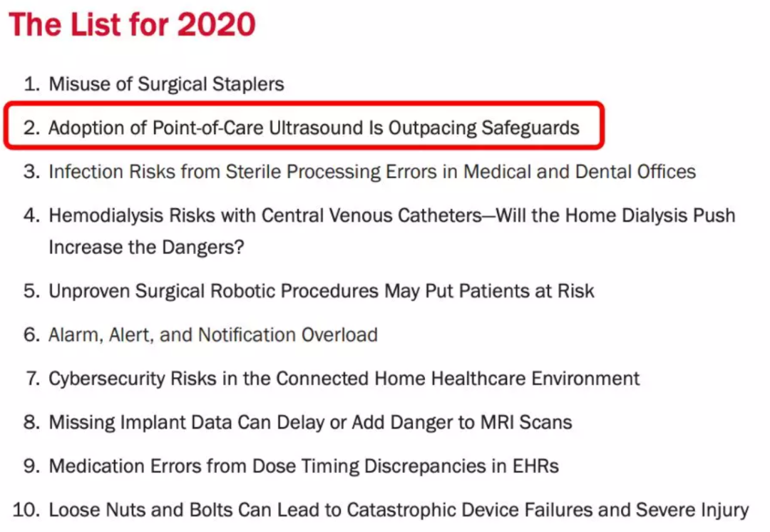
Task: Click the list number 1 marker
Action: coord(32,84)
